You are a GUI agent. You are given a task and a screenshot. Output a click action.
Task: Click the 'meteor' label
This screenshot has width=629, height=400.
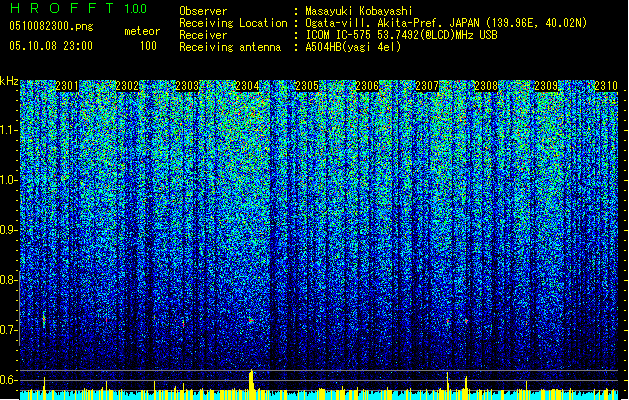(142, 31)
